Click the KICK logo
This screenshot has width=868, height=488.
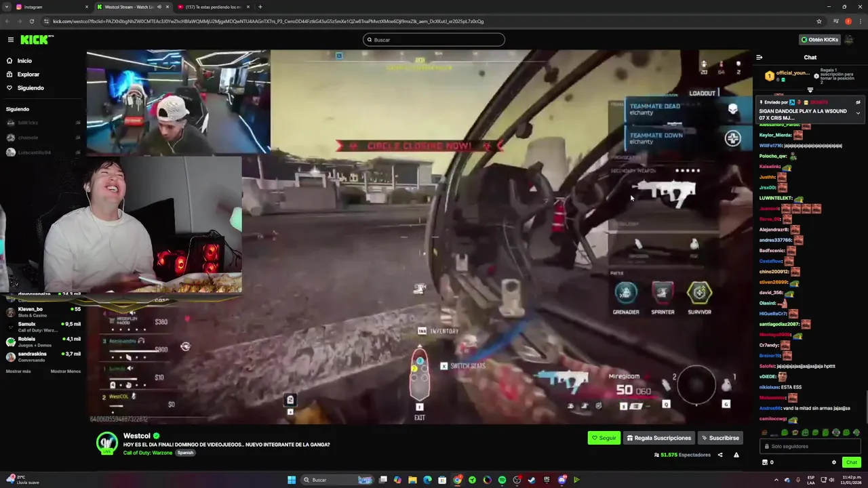37,40
